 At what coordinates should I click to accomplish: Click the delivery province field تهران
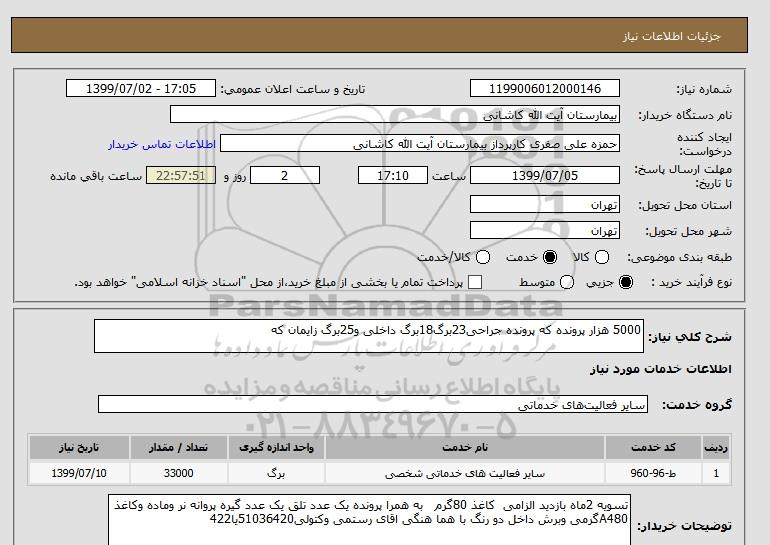(x=545, y=204)
